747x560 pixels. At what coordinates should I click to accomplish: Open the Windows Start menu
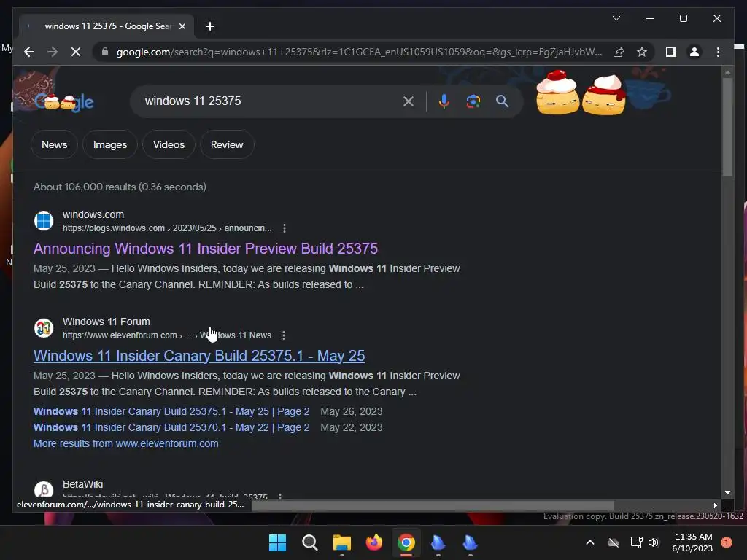277,542
